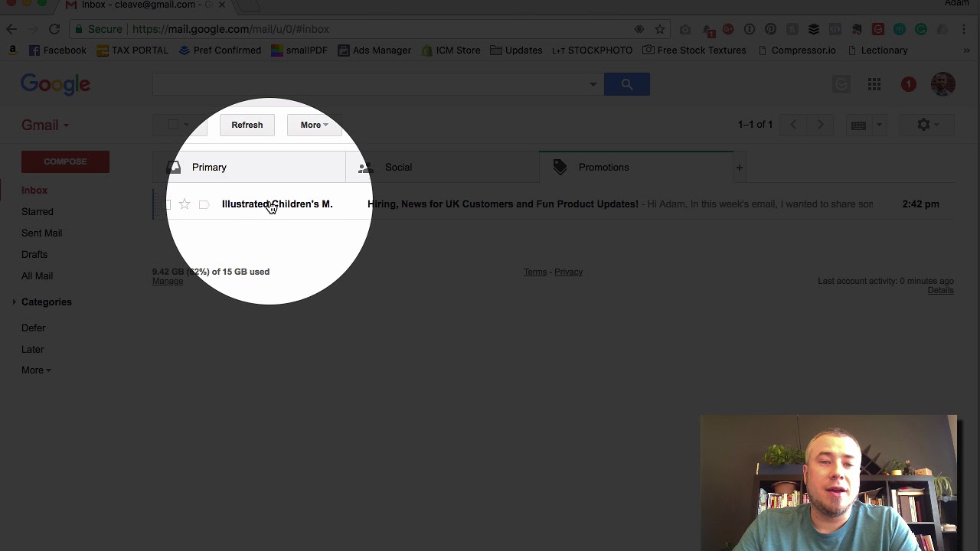Image resolution: width=980 pixels, height=551 pixels.
Task: Open the Free Stock Textures bookmark
Action: pyautogui.click(x=694, y=51)
